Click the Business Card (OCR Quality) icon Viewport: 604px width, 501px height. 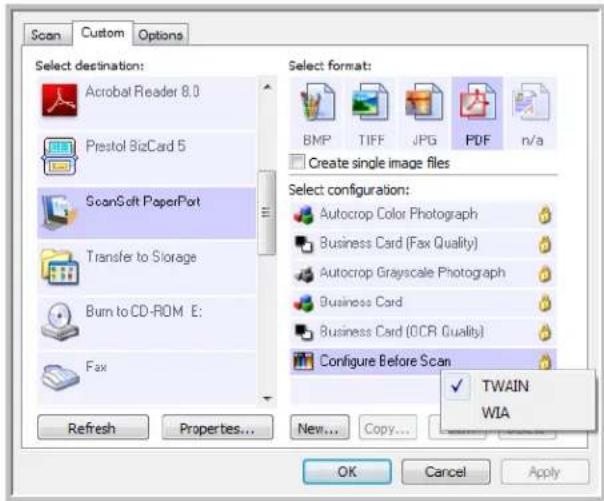[304, 332]
